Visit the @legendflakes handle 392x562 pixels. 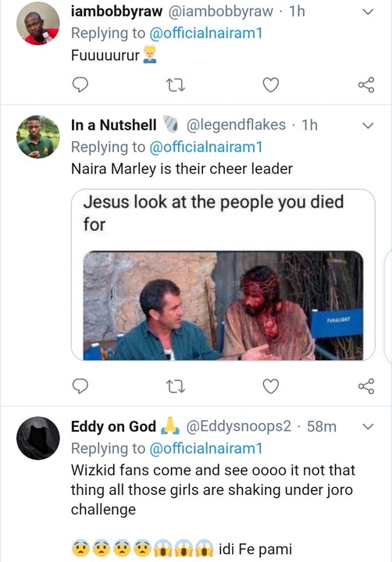tap(236, 125)
